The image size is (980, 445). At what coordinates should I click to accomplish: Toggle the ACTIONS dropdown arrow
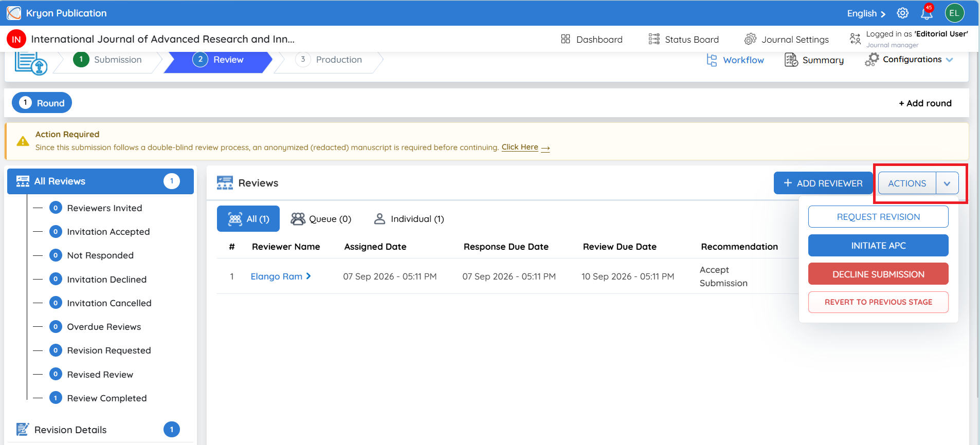(947, 183)
